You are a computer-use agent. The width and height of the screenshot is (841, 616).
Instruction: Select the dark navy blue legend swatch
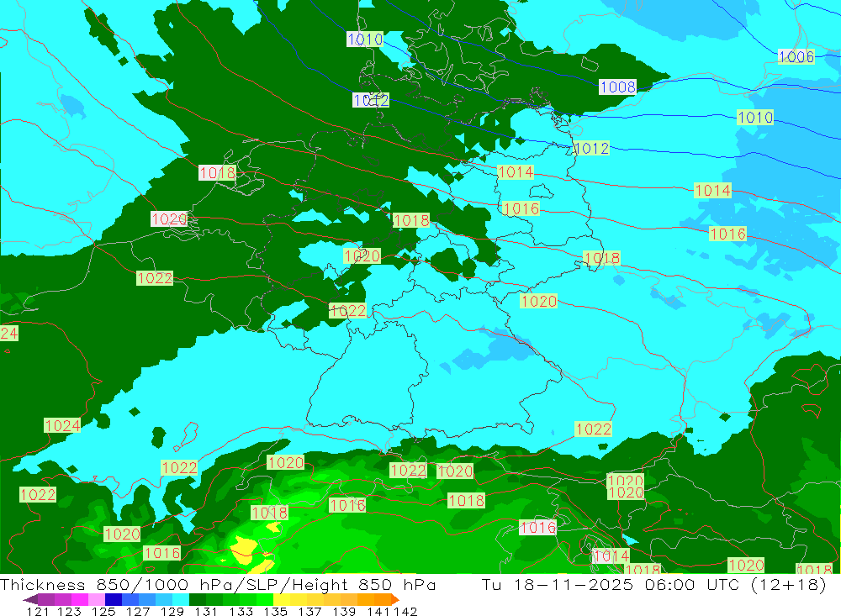coord(114,599)
